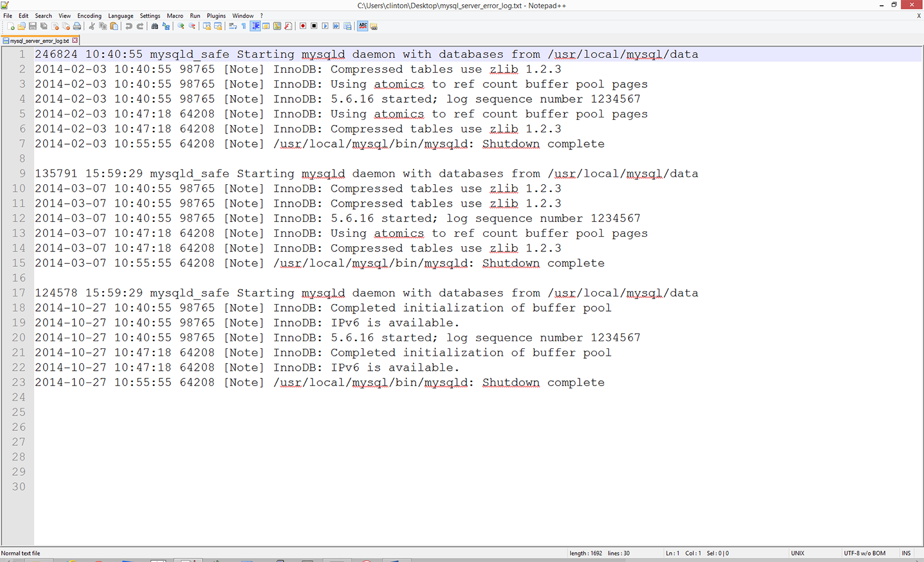Screen dimensions: 924x562
Task: Enable synchronized vertical scrolling
Action: 205,26
